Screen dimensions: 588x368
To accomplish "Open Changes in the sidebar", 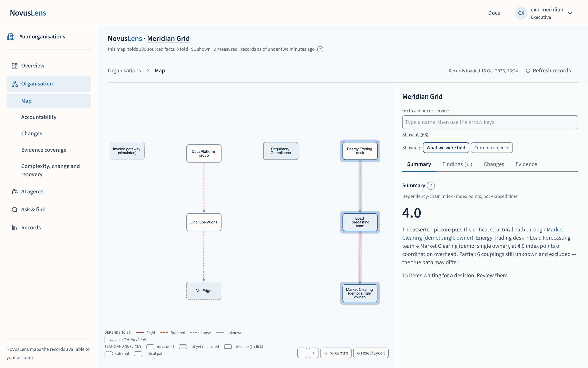I will click(49, 133).
